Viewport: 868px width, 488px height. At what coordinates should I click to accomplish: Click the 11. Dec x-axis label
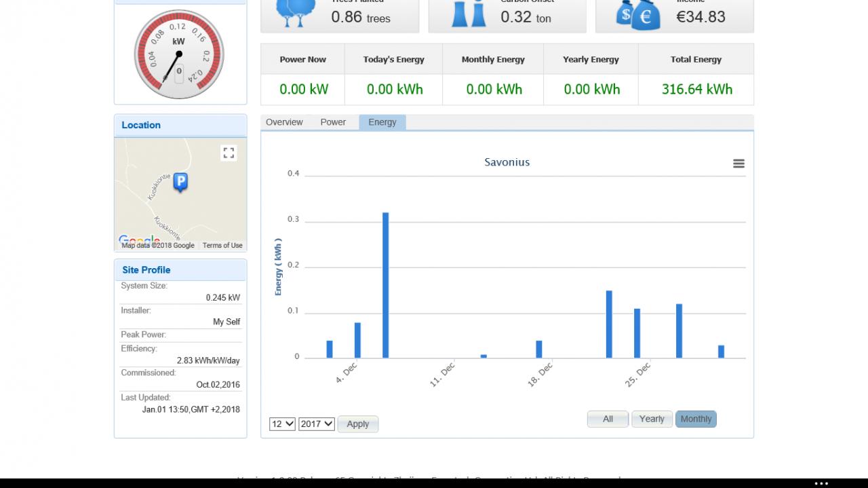pyautogui.click(x=442, y=375)
